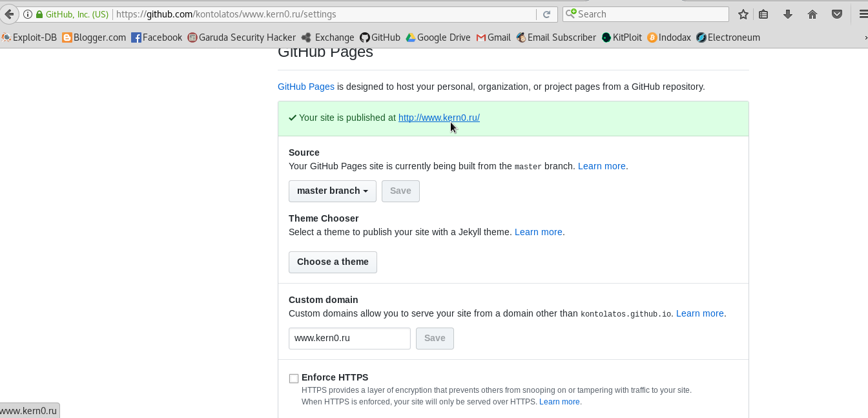
Task: Click Save button next to custom domain
Action: pos(435,339)
